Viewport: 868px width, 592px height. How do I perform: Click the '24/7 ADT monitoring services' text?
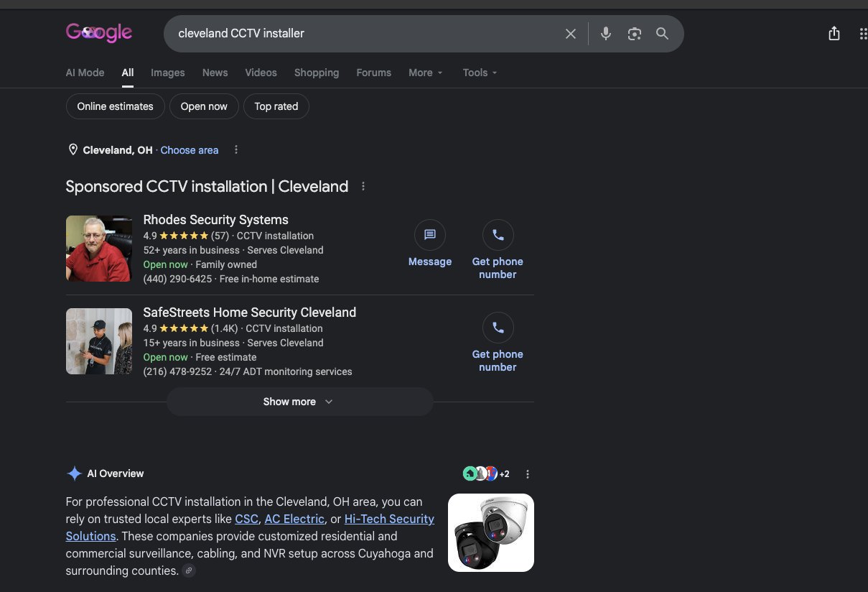coord(286,371)
